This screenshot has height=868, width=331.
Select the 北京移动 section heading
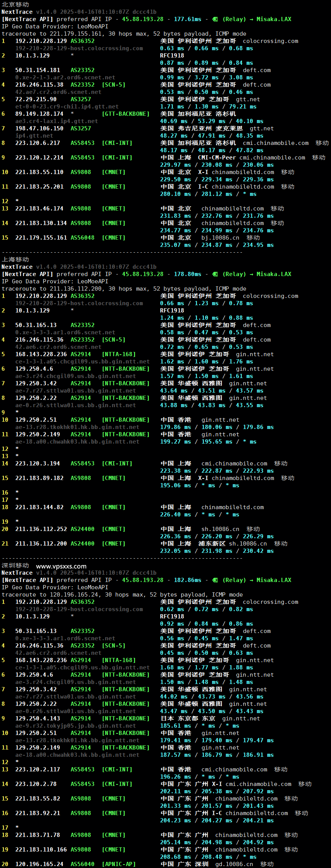tap(15, 4)
